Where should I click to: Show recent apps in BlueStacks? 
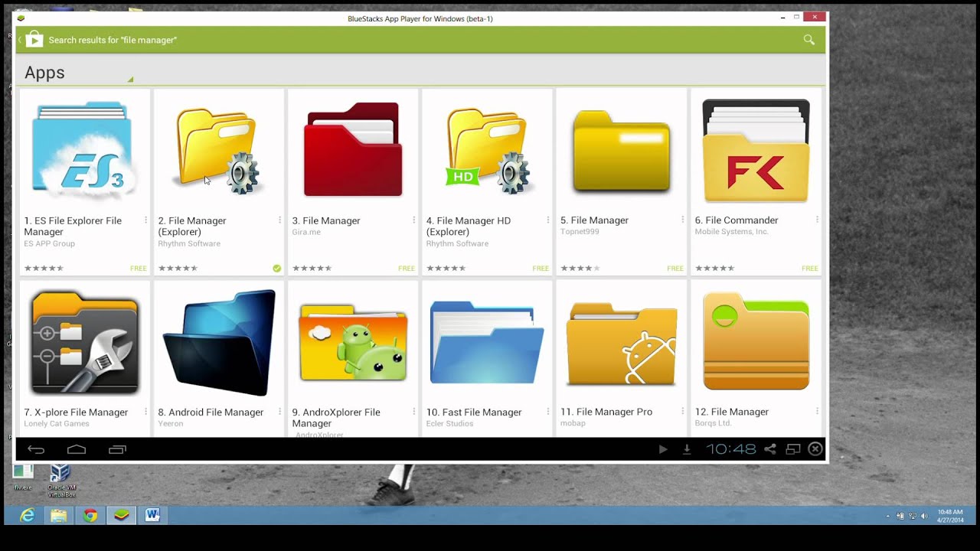(x=117, y=449)
